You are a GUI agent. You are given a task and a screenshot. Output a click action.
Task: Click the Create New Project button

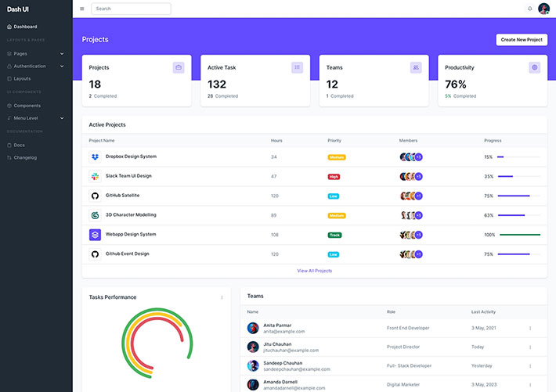521,39
